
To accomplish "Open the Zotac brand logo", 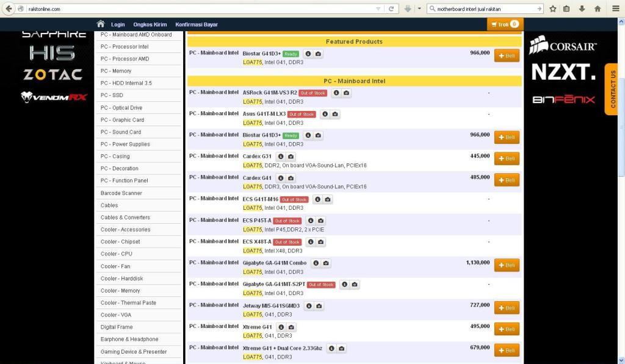I will [x=52, y=74].
